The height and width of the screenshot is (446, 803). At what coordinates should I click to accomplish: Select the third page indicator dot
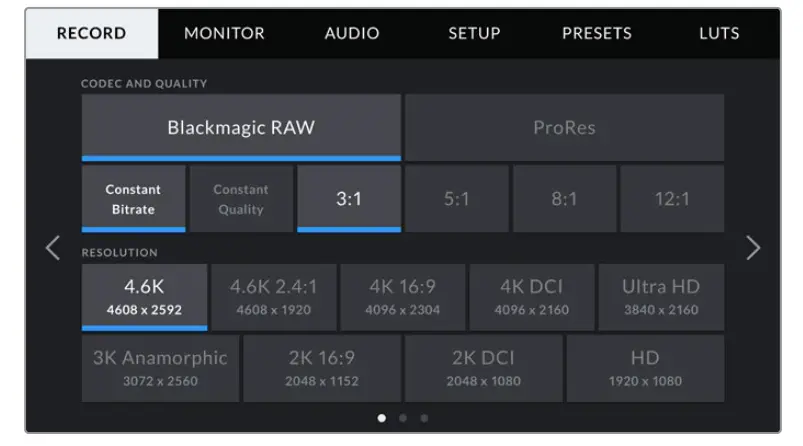click(x=424, y=418)
